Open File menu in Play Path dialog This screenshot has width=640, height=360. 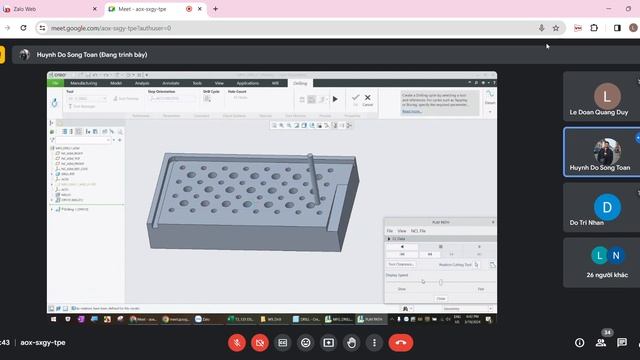pos(390,231)
